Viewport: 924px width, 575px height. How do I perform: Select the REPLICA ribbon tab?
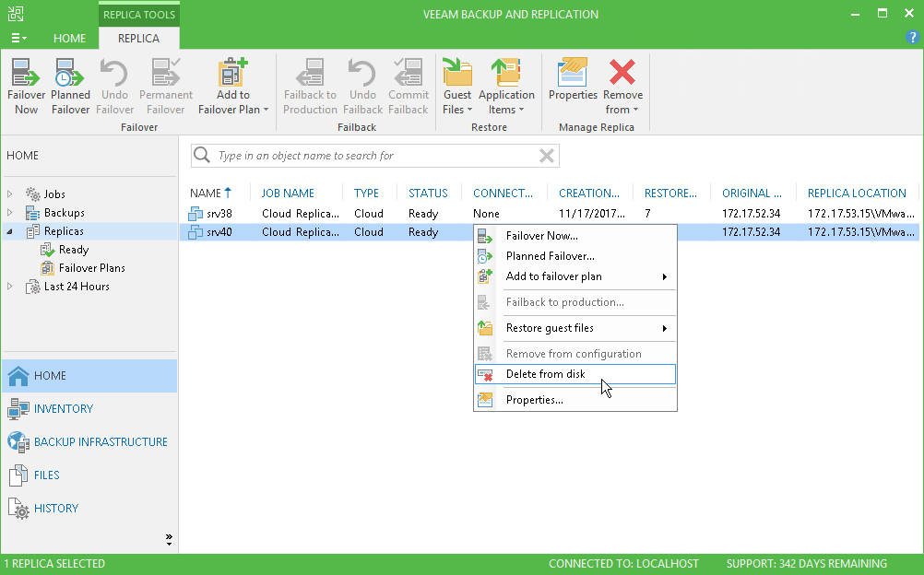(138, 39)
